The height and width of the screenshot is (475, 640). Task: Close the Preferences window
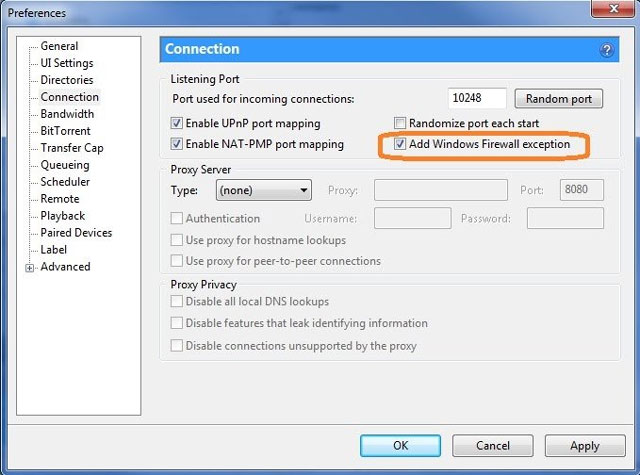point(613,8)
